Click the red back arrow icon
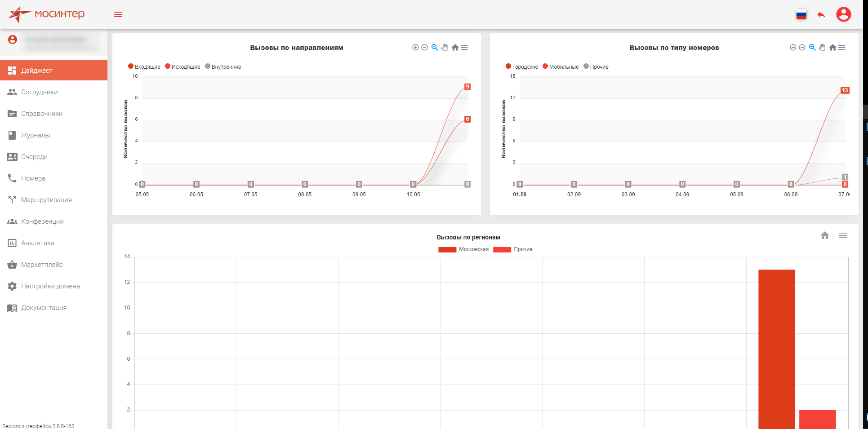868x429 pixels. click(821, 14)
